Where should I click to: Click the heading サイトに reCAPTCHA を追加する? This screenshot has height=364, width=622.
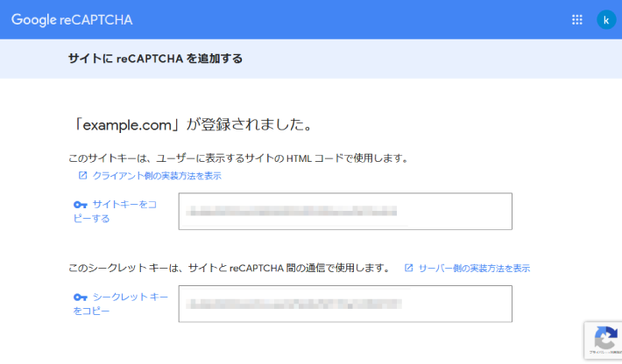pos(155,59)
